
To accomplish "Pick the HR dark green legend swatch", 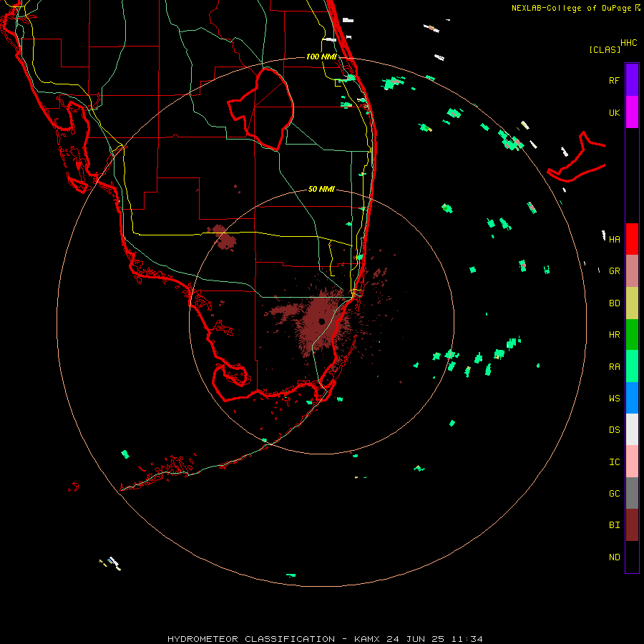I will [x=632, y=335].
